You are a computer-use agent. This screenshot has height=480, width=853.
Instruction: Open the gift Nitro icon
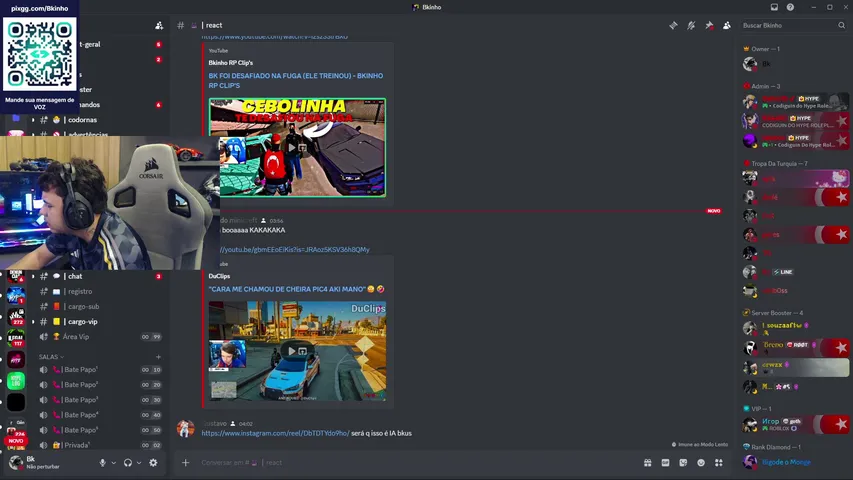(647, 463)
